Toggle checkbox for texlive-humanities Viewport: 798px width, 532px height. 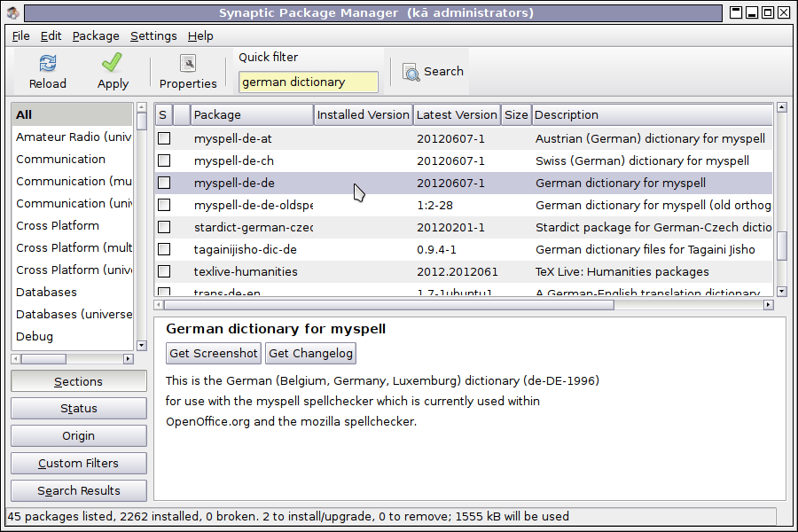pyautogui.click(x=164, y=271)
